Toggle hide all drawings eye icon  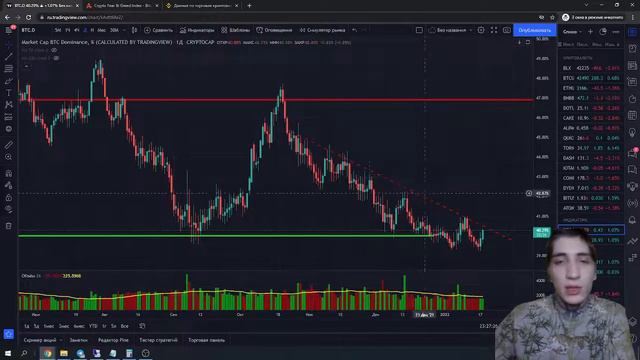(x=9, y=209)
